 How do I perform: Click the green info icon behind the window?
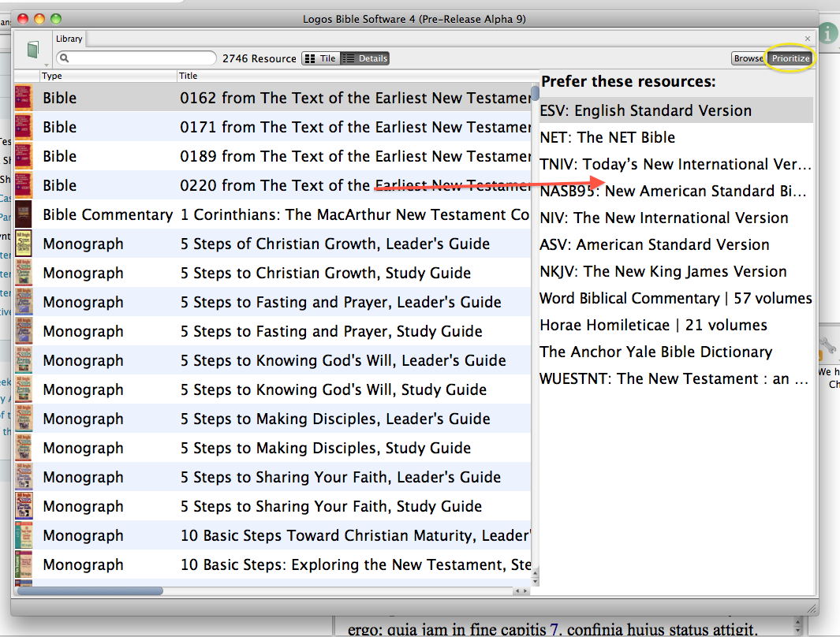[x=827, y=34]
